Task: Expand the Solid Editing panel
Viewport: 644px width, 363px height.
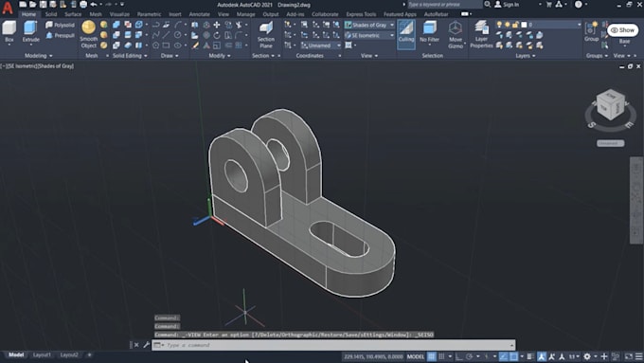Action: click(130, 56)
